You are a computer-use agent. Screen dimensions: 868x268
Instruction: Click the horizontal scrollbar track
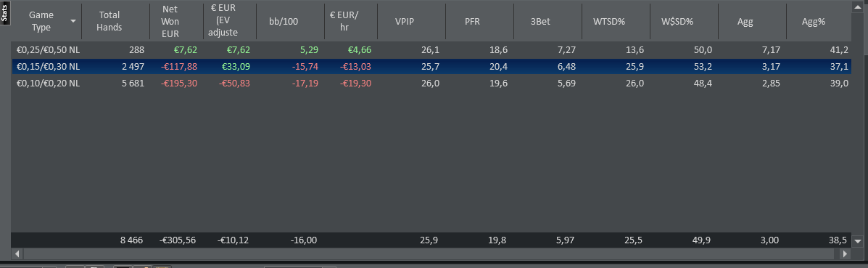tap(430, 253)
